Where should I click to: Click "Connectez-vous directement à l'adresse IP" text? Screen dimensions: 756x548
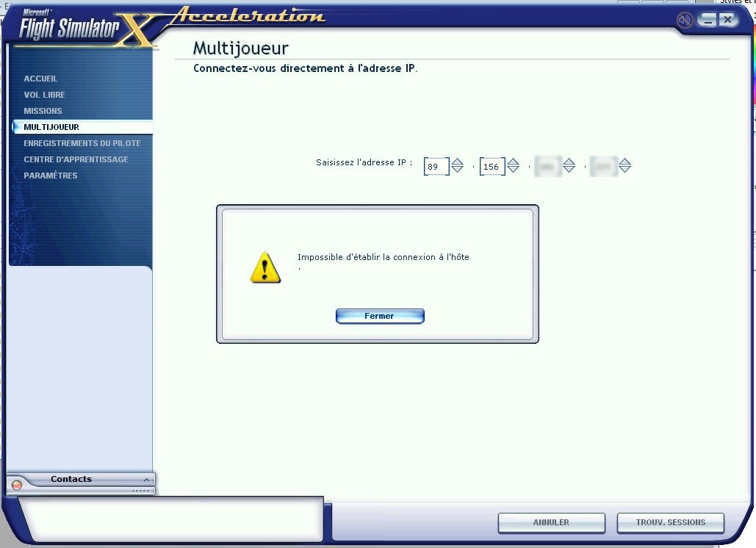[x=305, y=68]
